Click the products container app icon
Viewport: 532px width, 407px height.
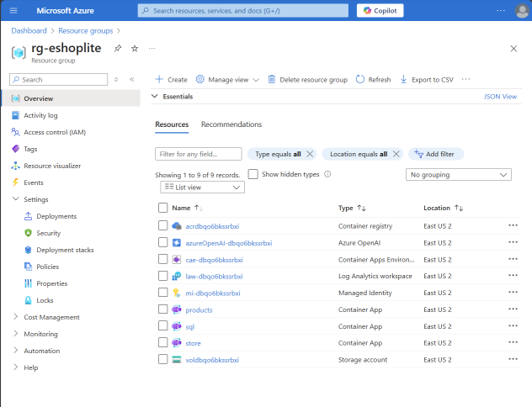[177, 309]
